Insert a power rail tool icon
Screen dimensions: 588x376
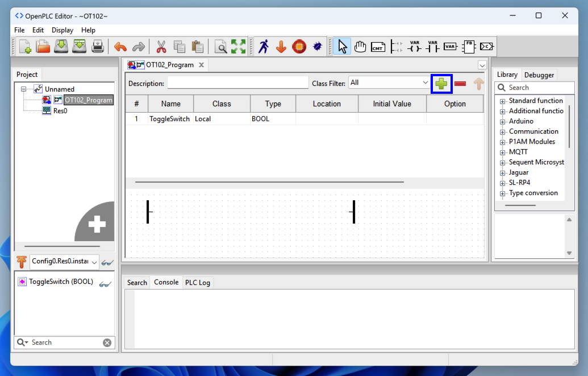point(396,47)
